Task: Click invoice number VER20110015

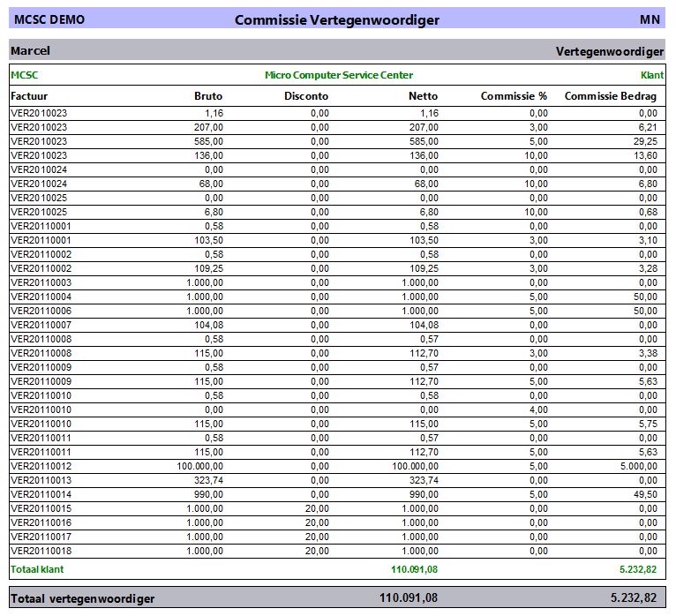Action: tap(41, 508)
